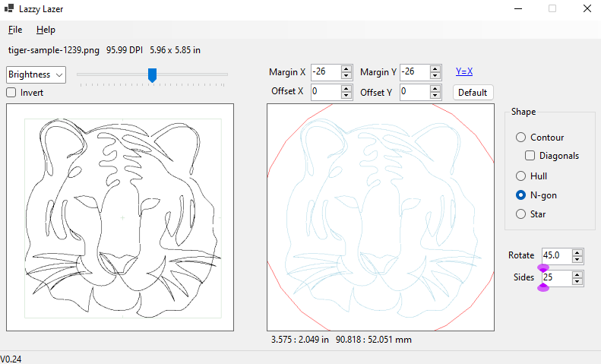Increase Sides with up arrow
This screenshot has height=364, width=601.
click(x=577, y=275)
